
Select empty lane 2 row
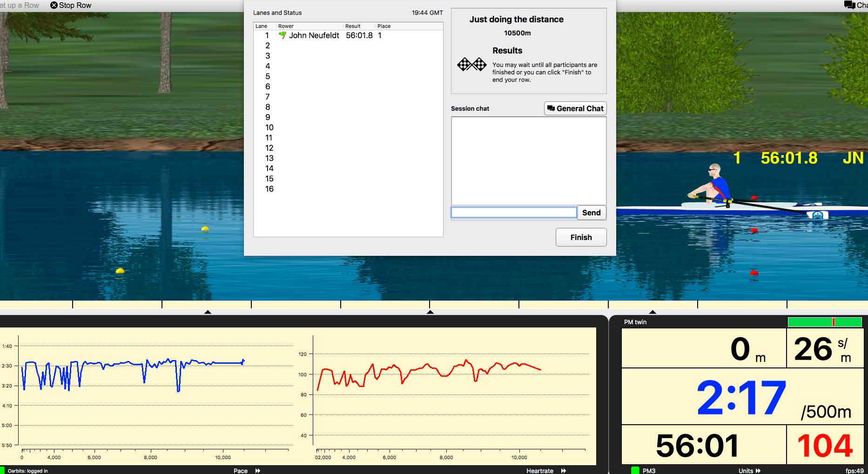click(x=348, y=46)
